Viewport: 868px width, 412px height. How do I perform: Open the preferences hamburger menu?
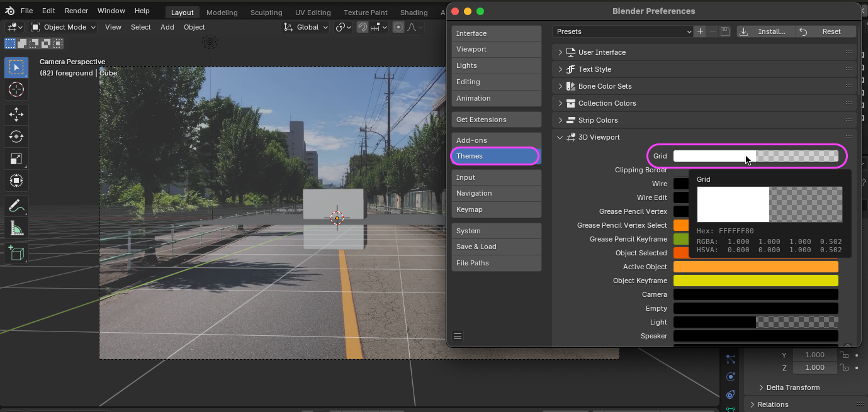[458, 336]
